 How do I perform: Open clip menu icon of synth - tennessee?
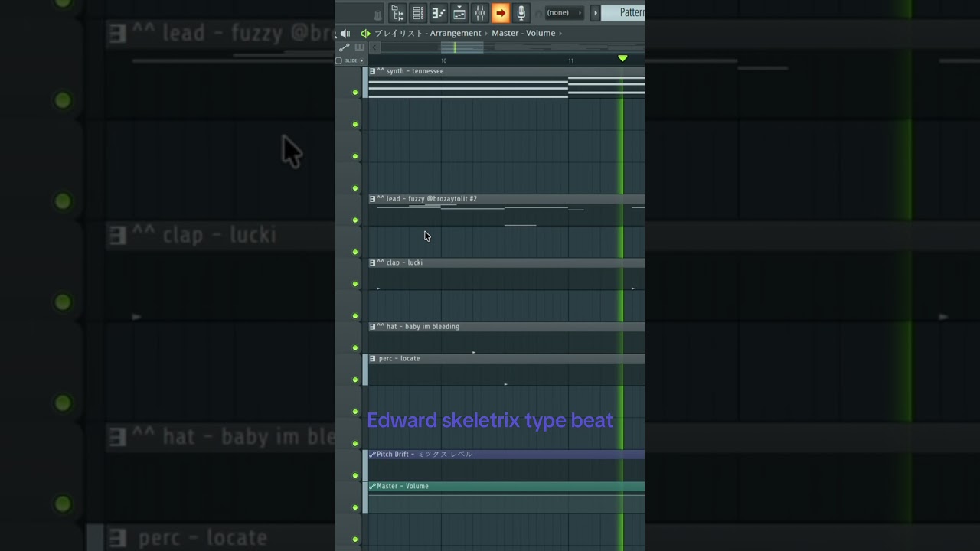coord(373,71)
